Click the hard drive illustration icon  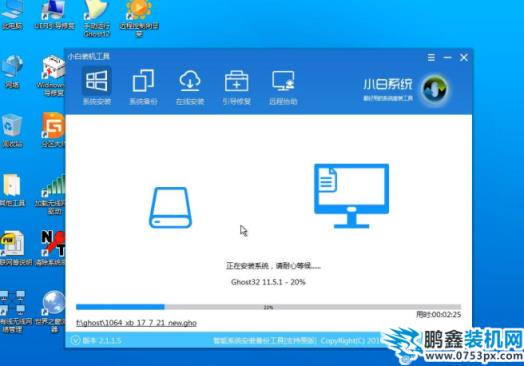170,208
